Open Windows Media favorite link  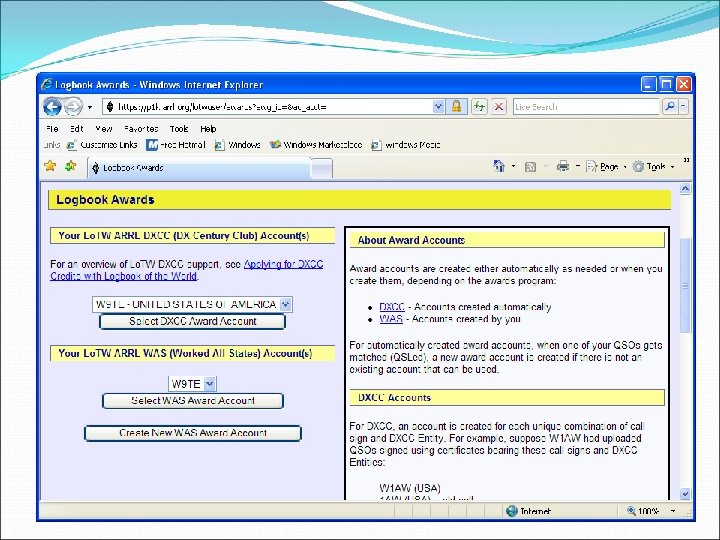click(405, 145)
